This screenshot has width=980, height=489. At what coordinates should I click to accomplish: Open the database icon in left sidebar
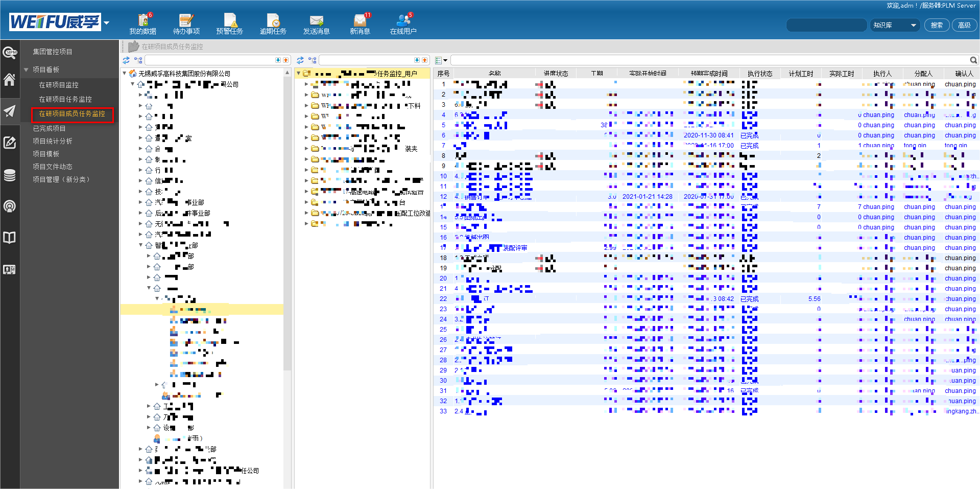pos(10,175)
